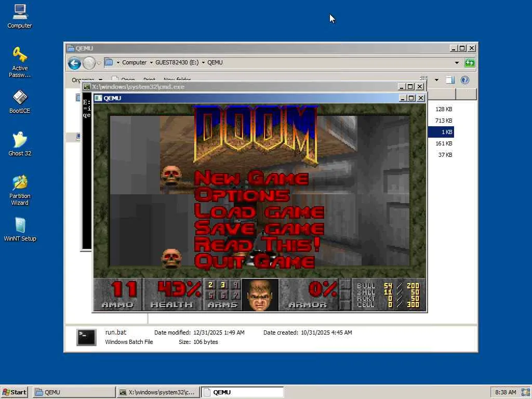This screenshot has height=399, width=532.
Task: Click the change view icon in Explorer toolbar
Action: coord(424,79)
